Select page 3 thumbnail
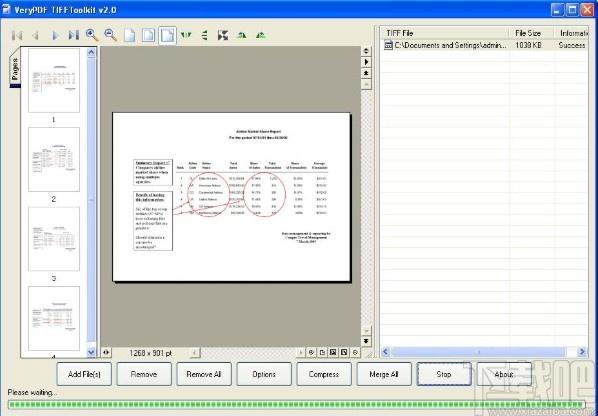 (x=54, y=239)
